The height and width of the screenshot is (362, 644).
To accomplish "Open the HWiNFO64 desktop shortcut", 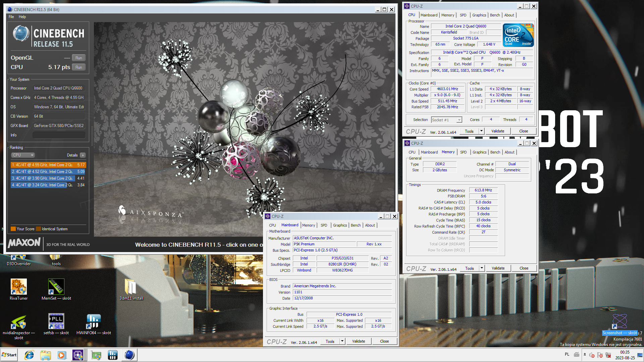I will (x=94, y=324).
